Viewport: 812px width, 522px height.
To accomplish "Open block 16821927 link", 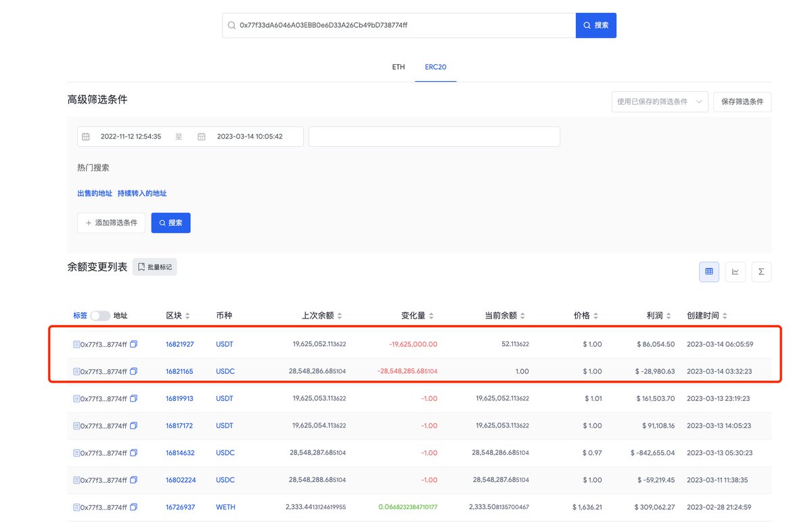I will tap(180, 344).
